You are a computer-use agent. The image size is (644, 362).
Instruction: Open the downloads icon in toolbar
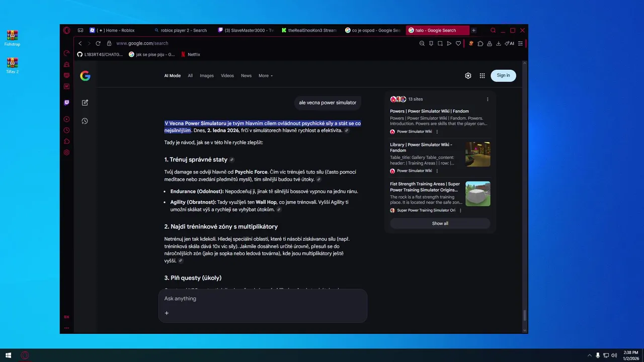499,43
